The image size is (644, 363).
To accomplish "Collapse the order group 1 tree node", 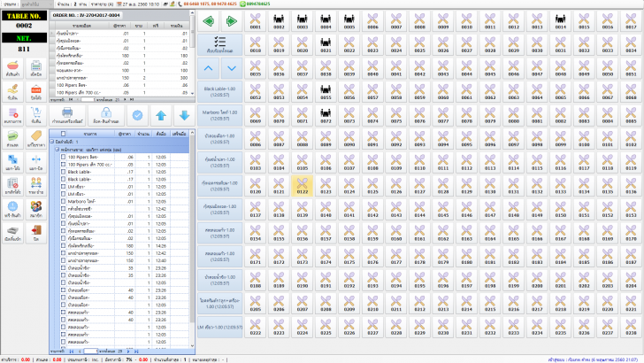I will [x=52, y=142].
